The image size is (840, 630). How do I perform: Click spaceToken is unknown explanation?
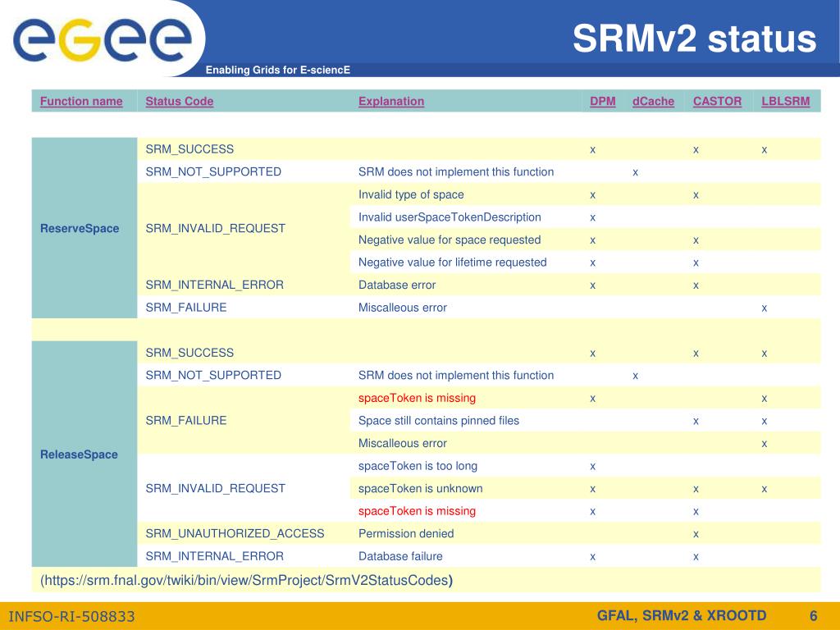(x=421, y=489)
